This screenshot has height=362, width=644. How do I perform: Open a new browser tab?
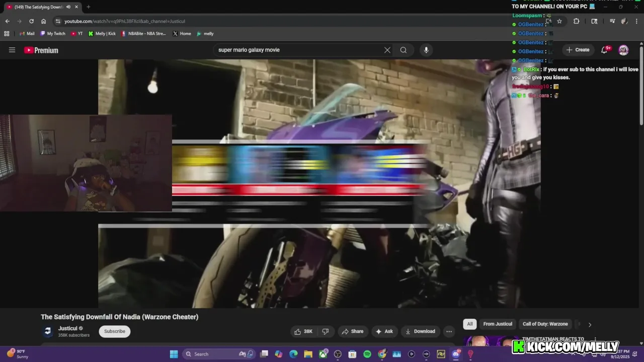(89, 7)
